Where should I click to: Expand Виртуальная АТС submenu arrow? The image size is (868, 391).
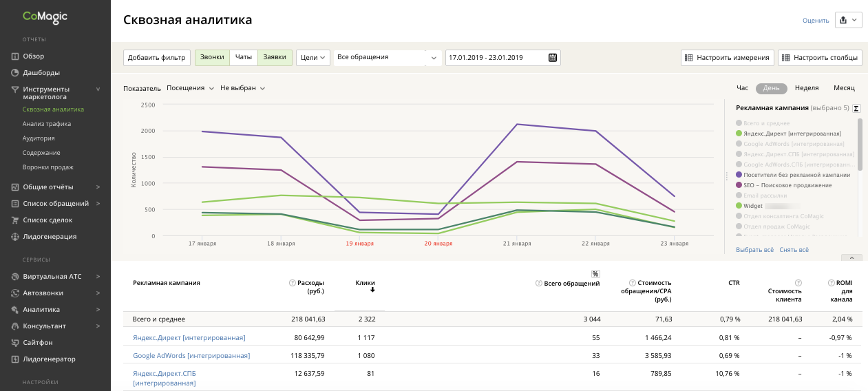(x=98, y=276)
